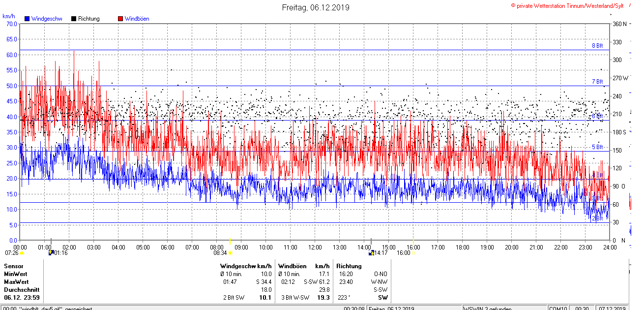
Task: Click the 07.12.2019 status bar date
Action: tap(612, 308)
